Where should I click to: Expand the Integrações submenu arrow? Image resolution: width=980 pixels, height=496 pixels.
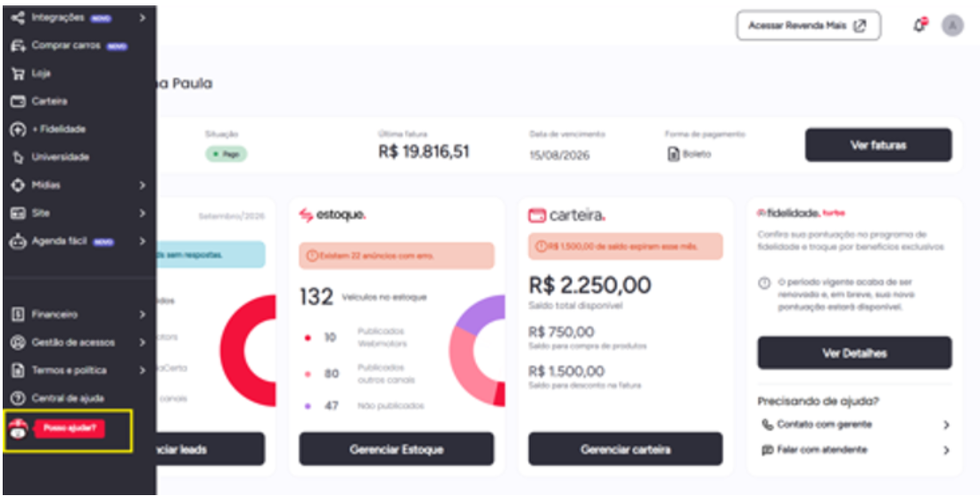[143, 18]
